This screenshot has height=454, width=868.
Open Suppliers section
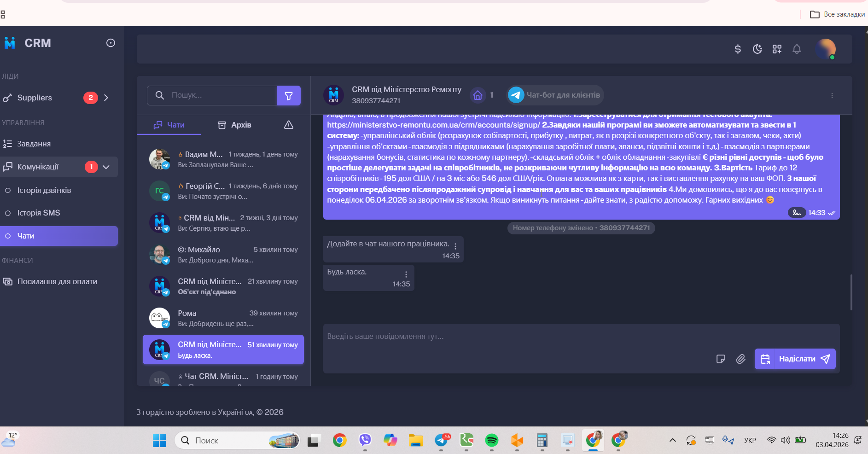[35, 98]
